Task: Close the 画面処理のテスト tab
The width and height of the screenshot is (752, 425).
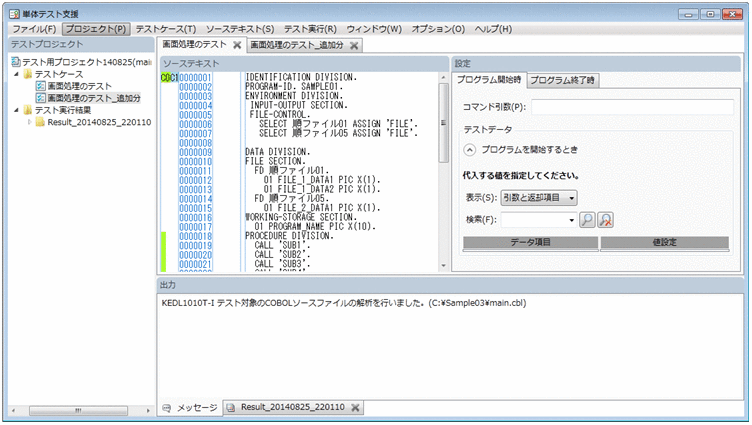Action: tap(237, 45)
